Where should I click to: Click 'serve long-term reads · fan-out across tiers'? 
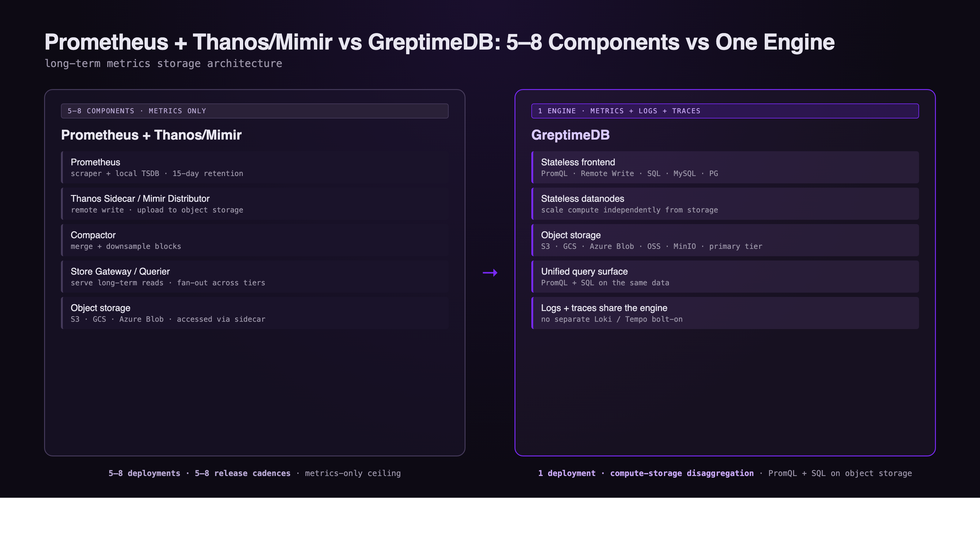point(168,283)
